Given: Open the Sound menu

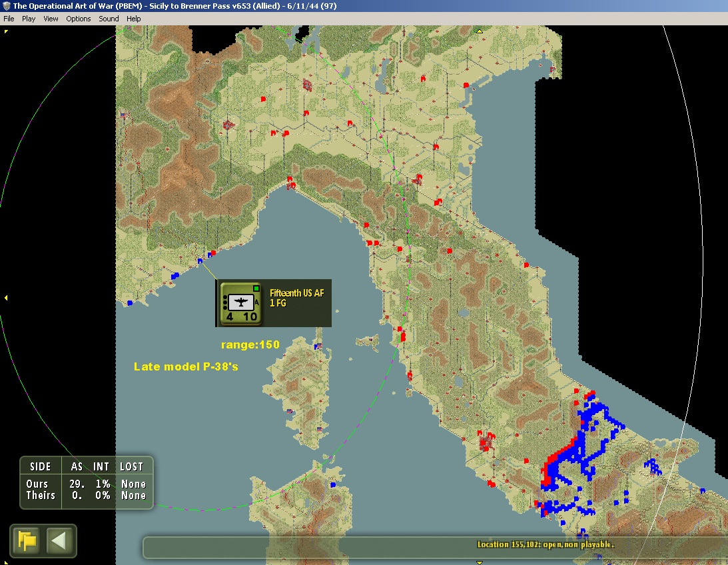Looking at the screenshot, I should tap(109, 19).
